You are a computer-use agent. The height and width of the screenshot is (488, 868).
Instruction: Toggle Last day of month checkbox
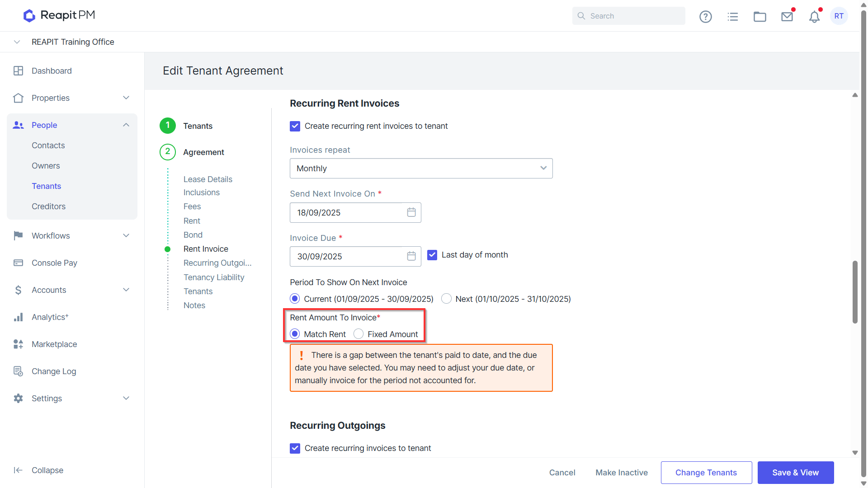pos(432,255)
